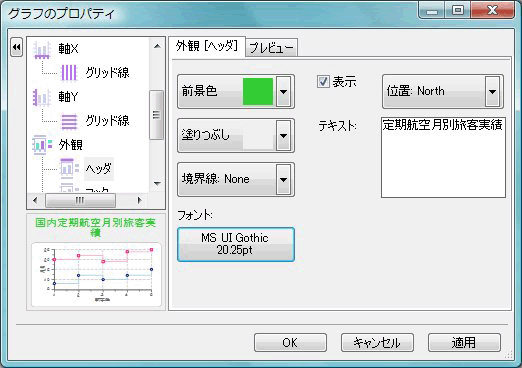Open font picker MS UI Gothic 20.25pt
This screenshot has height=368, width=522.
click(236, 244)
